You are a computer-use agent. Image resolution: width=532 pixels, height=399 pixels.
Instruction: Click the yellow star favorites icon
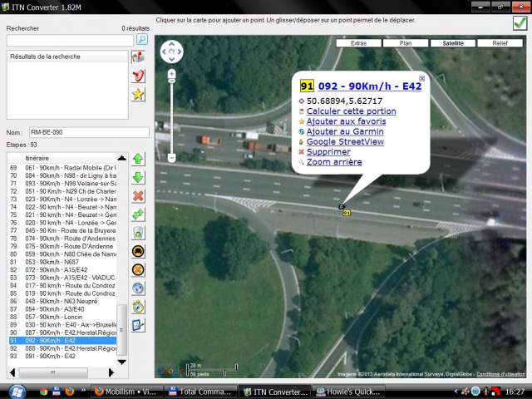[139, 94]
